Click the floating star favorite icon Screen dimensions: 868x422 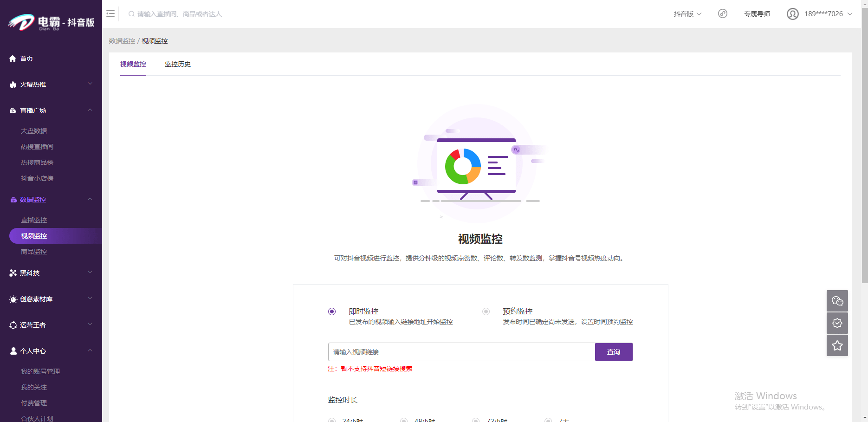pyautogui.click(x=837, y=345)
